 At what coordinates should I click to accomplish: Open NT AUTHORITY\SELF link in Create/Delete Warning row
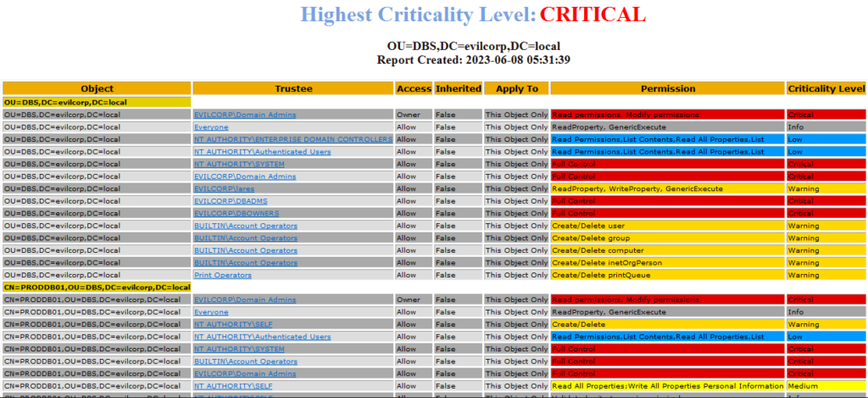point(233,324)
